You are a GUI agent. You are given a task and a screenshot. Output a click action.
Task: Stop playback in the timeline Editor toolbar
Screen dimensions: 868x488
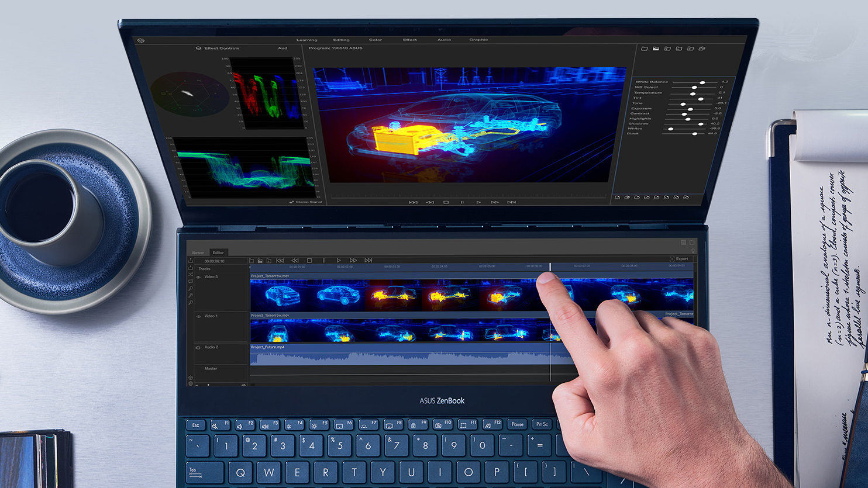(x=309, y=260)
